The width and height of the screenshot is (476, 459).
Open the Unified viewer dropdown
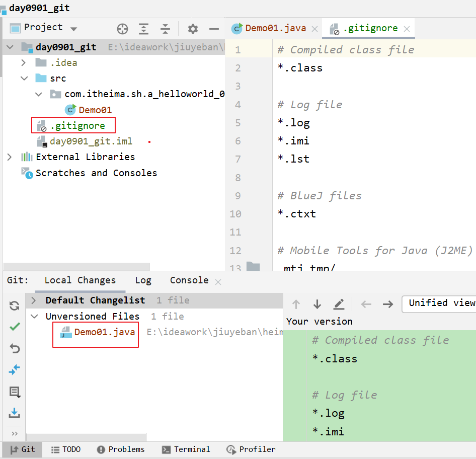439,303
